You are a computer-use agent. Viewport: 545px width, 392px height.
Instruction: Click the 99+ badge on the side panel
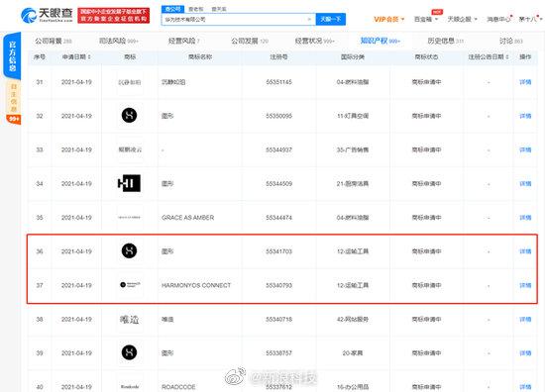[14, 119]
